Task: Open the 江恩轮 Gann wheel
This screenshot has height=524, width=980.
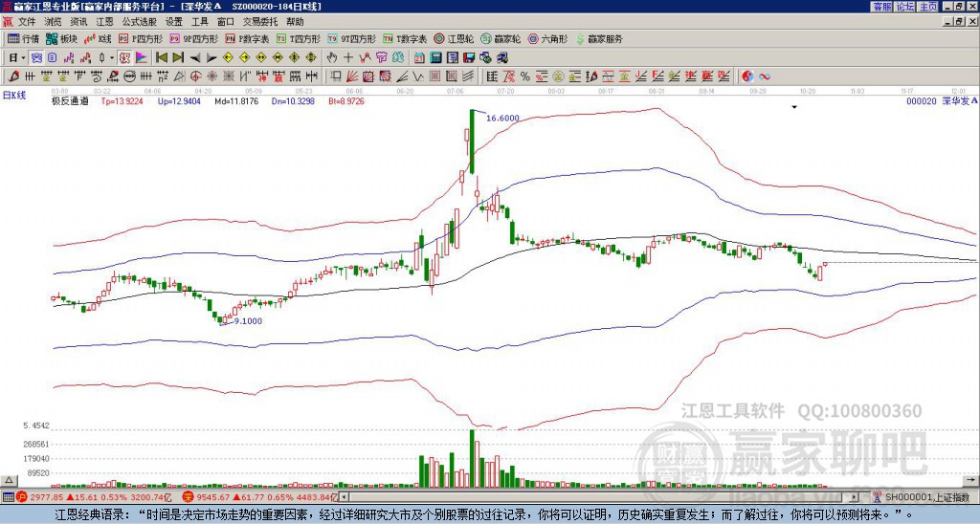Action: click(x=454, y=38)
